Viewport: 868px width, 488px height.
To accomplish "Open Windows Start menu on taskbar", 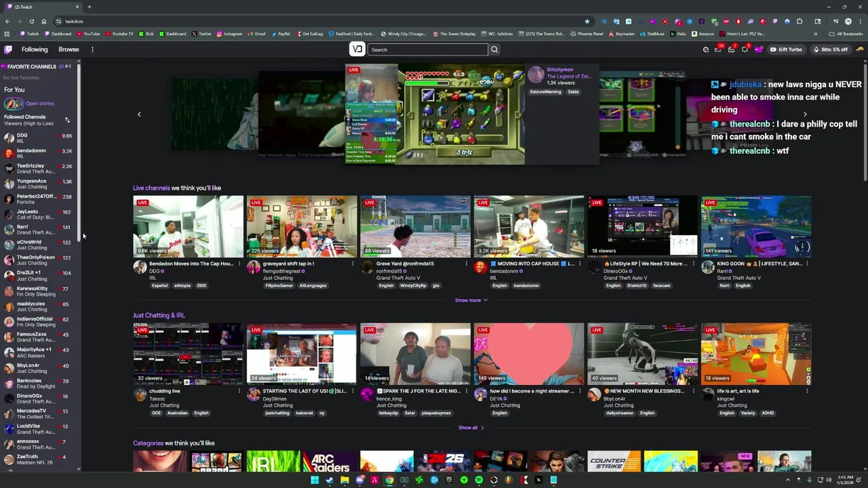I will click(315, 480).
